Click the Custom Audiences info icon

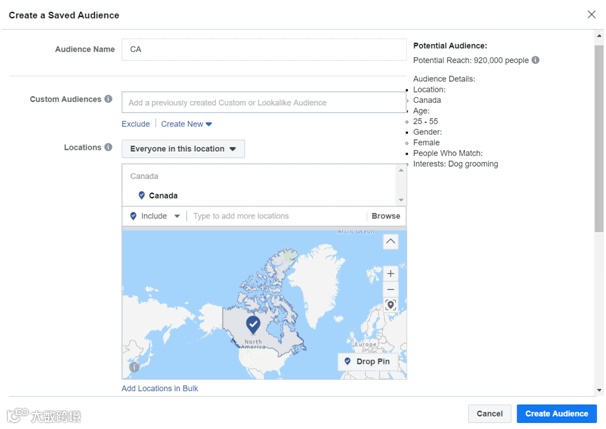[x=109, y=99]
